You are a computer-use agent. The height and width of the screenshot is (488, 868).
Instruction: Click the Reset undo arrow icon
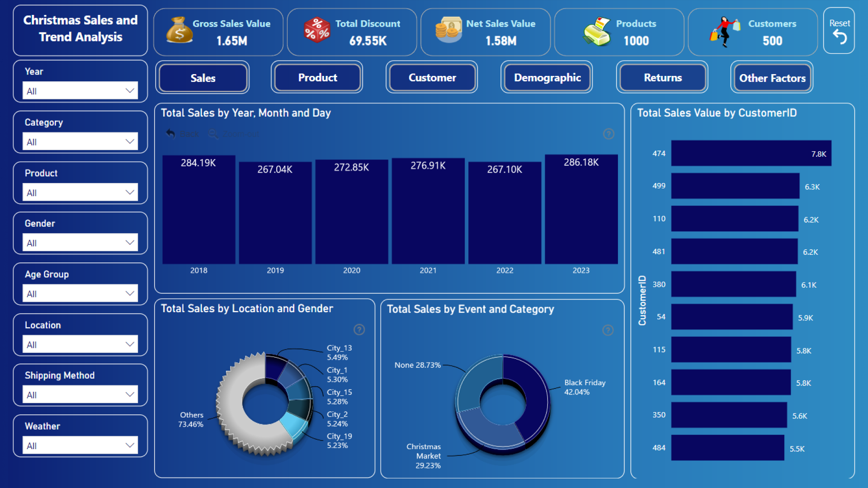pyautogui.click(x=840, y=37)
